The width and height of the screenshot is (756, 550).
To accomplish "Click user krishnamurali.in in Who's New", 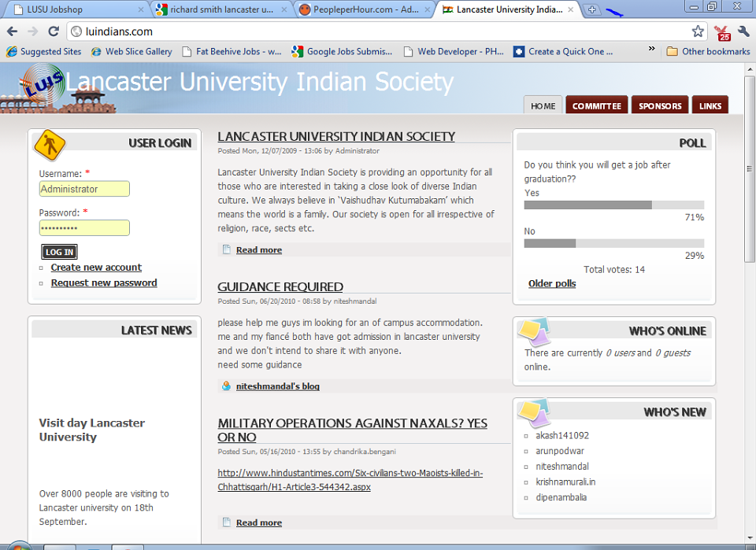I will click(x=565, y=482).
